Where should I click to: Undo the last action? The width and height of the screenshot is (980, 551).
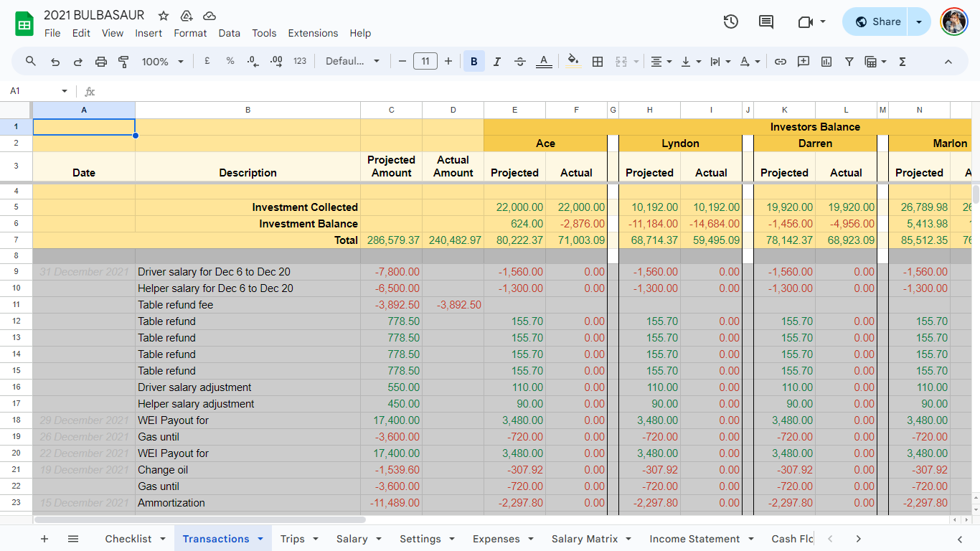coord(55,62)
